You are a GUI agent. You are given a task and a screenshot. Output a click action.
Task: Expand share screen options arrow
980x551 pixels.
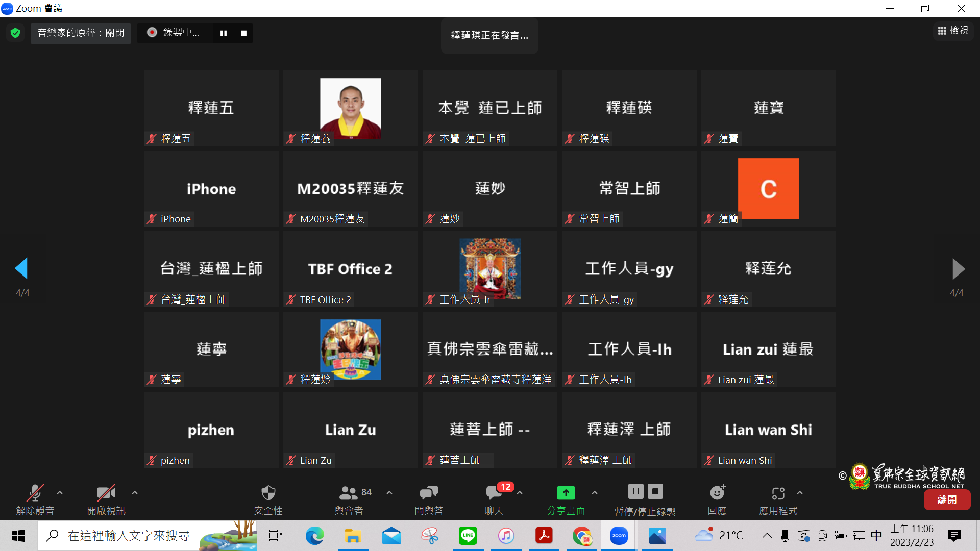595,493
